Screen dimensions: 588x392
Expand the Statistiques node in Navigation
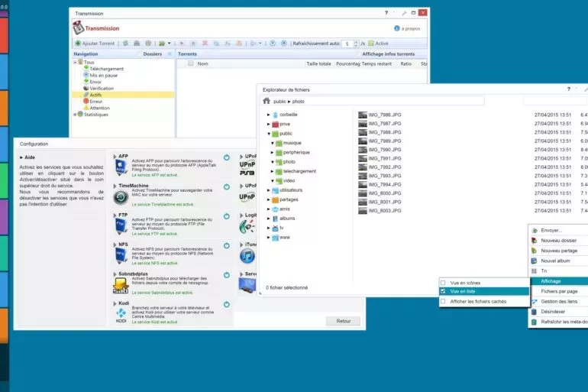pos(75,115)
